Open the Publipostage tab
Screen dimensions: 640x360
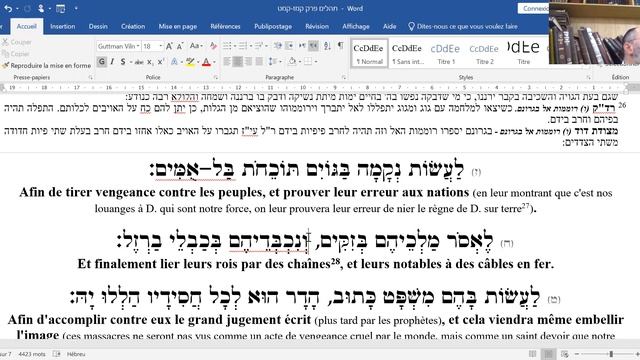coord(273,26)
